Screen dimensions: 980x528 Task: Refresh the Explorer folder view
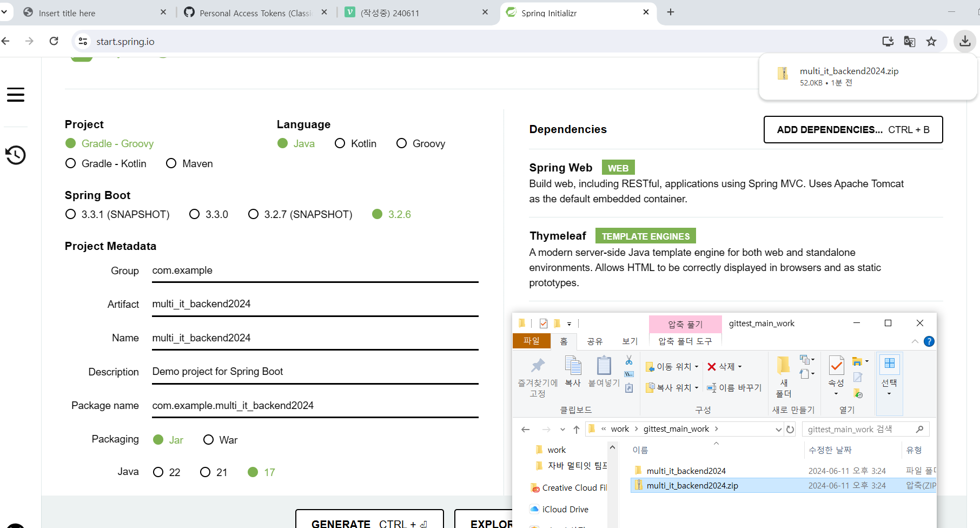tap(790, 430)
